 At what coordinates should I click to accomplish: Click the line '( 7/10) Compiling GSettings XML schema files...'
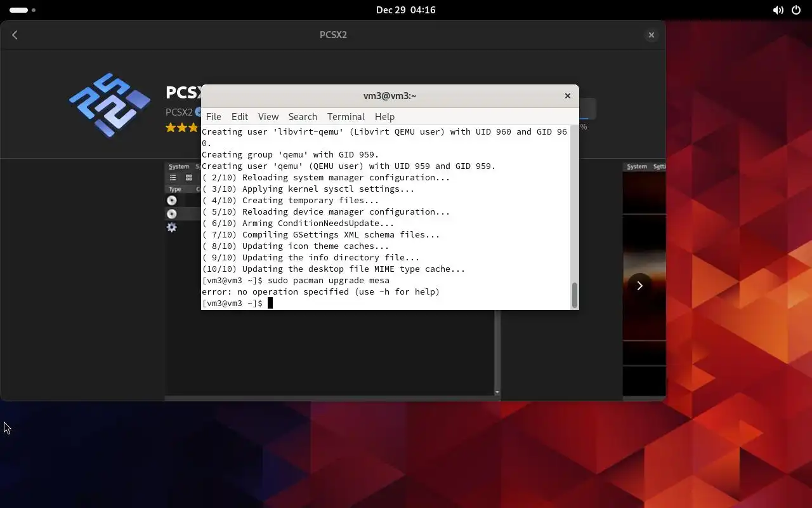tap(321, 234)
